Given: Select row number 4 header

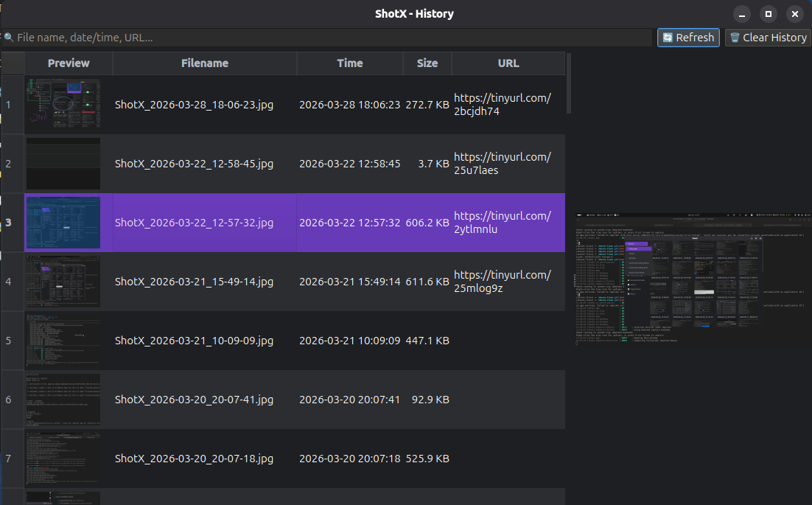Looking at the screenshot, I should coord(13,282).
